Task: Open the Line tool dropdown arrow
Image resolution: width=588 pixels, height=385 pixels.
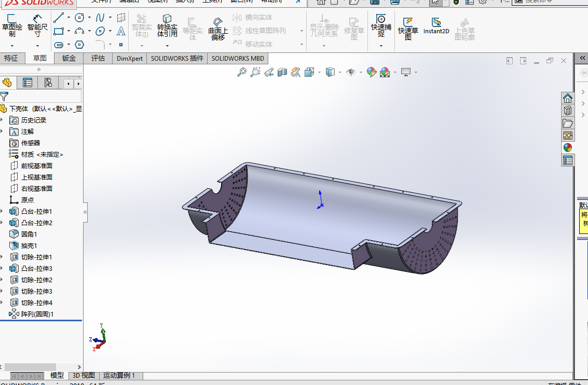Action: (x=69, y=17)
